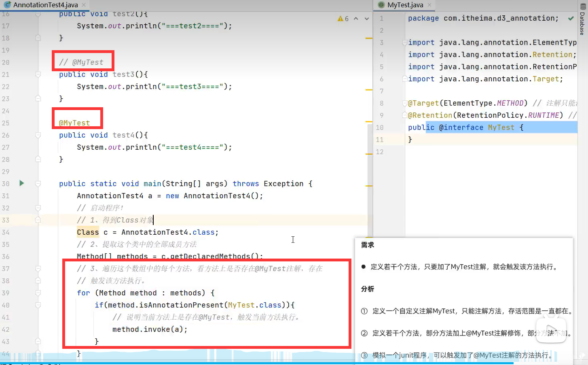This screenshot has width=588, height=365.
Task: Switch to the MyTest.java tab
Action: point(405,5)
